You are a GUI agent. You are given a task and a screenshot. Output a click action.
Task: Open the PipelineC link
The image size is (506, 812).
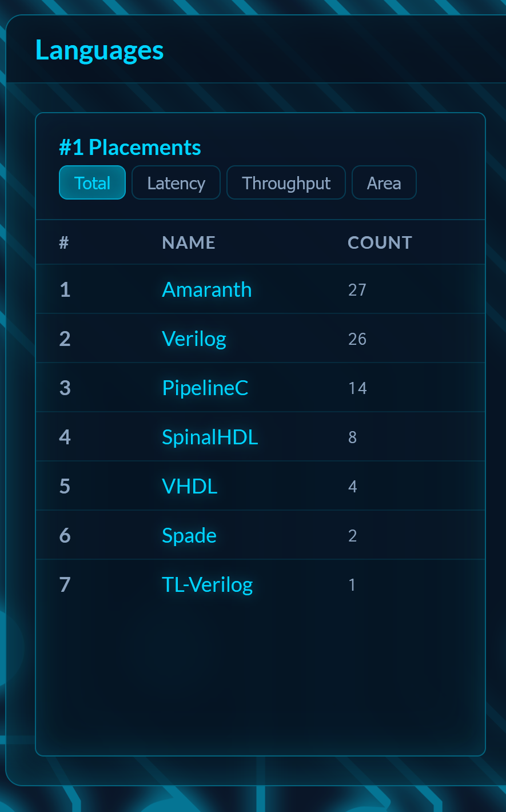205,388
